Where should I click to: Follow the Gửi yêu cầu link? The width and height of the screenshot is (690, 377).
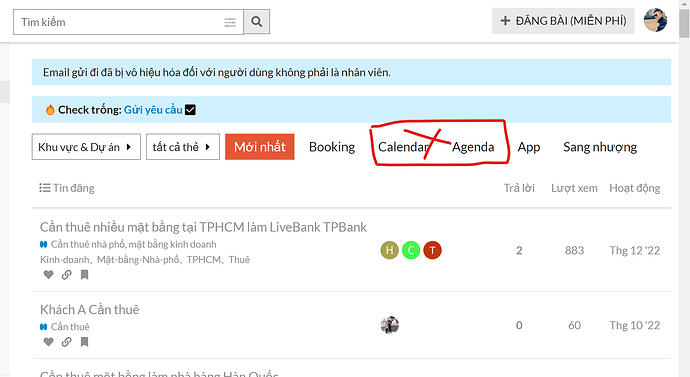point(153,110)
